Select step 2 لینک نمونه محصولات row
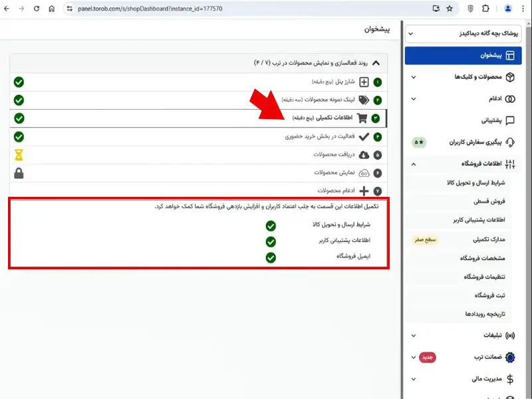This screenshot has width=532, height=399. click(198, 100)
